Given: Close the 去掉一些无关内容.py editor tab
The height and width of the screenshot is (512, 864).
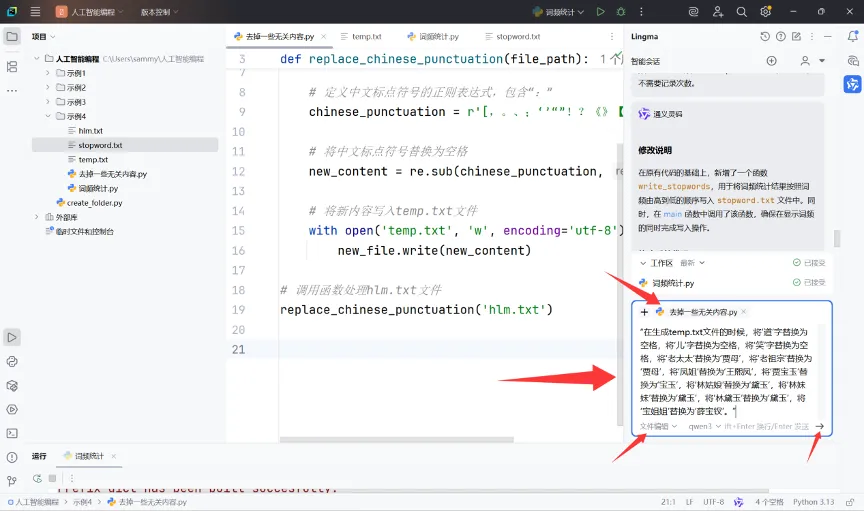Looking at the screenshot, I should 323,36.
